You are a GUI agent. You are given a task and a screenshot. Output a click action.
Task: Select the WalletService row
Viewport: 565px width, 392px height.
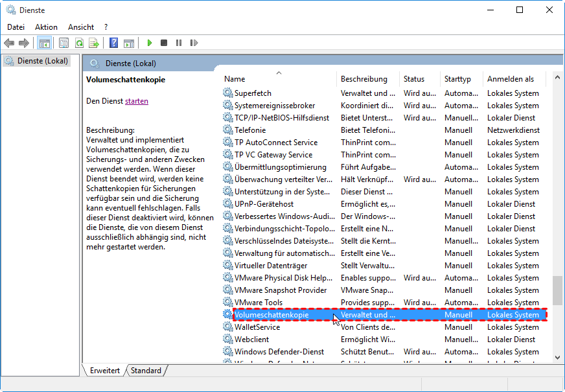(384, 327)
